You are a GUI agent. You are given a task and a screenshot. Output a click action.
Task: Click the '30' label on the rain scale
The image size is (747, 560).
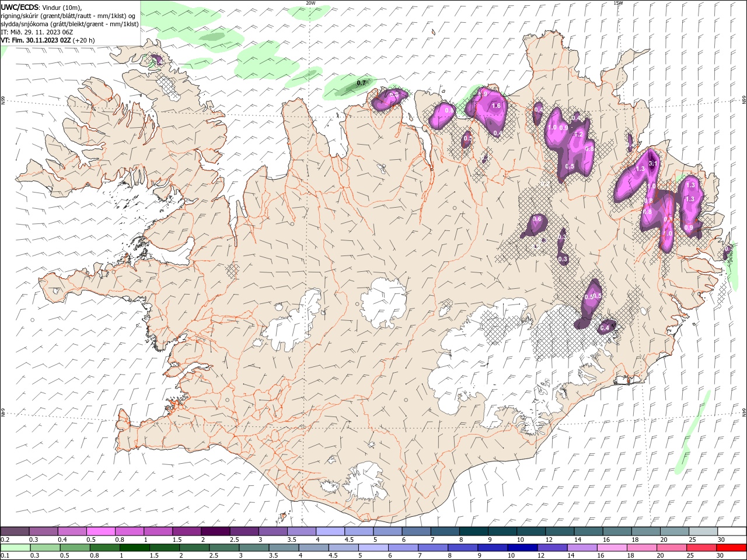(x=721, y=556)
